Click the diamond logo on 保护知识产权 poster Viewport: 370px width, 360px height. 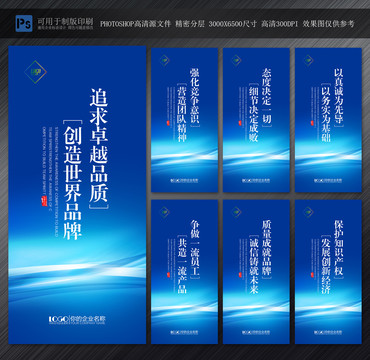click(x=308, y=212)
